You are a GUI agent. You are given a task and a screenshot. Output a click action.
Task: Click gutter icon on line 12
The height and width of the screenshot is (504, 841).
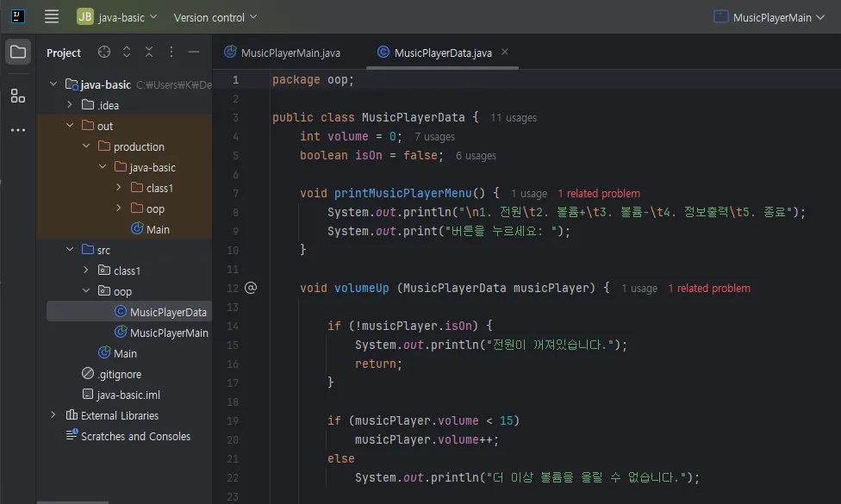pos(251,288)
